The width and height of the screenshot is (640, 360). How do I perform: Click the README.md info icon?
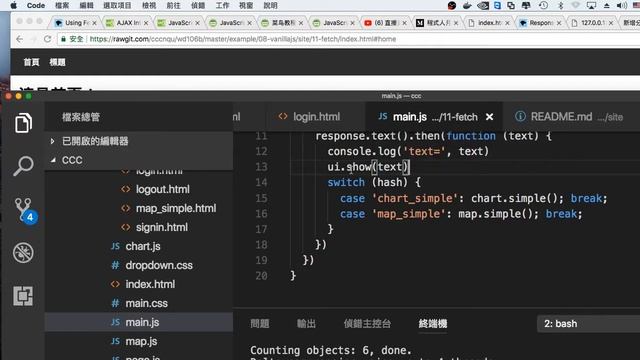(x=520, y=116)
